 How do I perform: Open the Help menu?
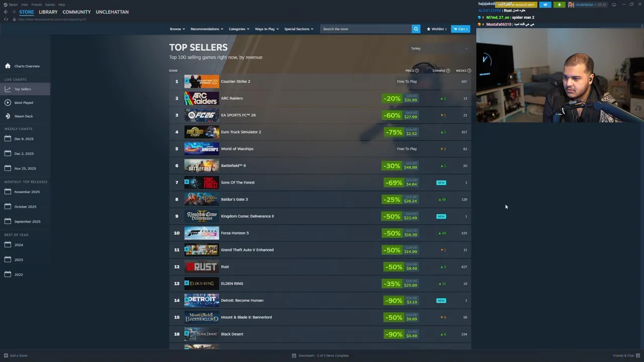click(x=61, y=5)
